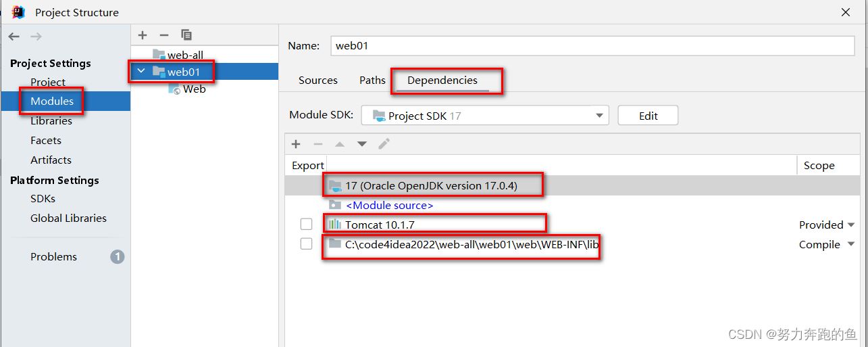The width and height of the screenshot is (868, 347).
Task: Switch to the Paths tab
Action: pos(372,80)
